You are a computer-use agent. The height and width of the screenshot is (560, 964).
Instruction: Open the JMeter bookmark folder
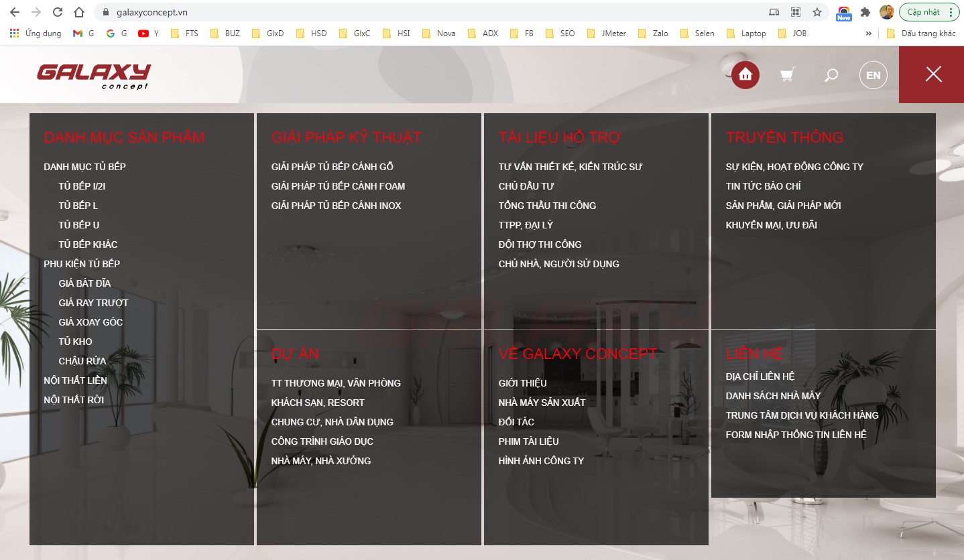tap(606, 33)
